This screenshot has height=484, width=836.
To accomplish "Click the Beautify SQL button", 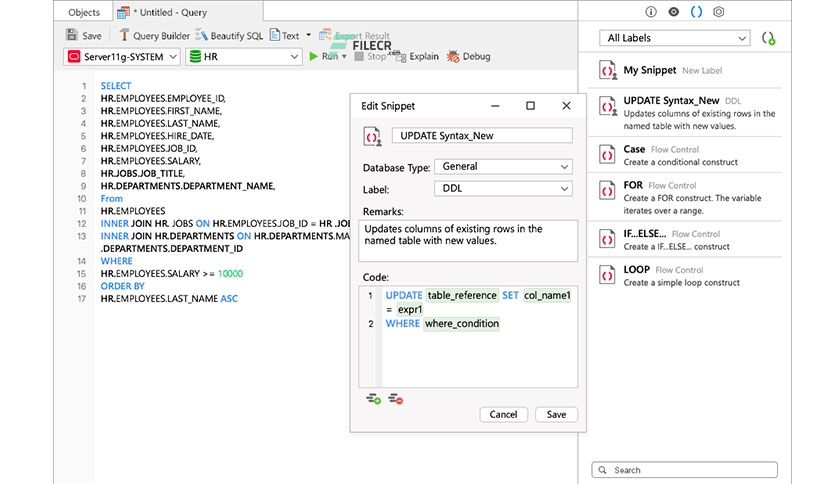I will click(x=229, y=36).
